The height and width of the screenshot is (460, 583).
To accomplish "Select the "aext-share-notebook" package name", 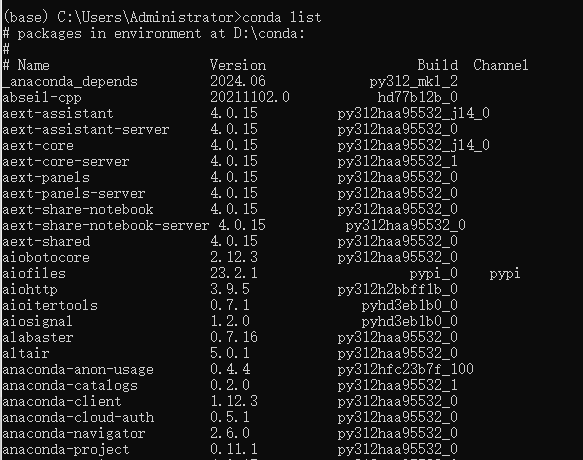I will pos(78,209).
